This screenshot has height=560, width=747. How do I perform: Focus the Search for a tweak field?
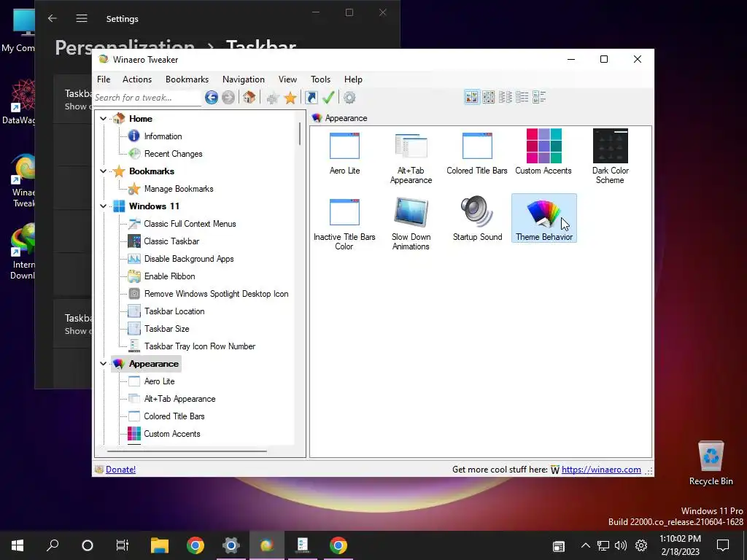147,98
